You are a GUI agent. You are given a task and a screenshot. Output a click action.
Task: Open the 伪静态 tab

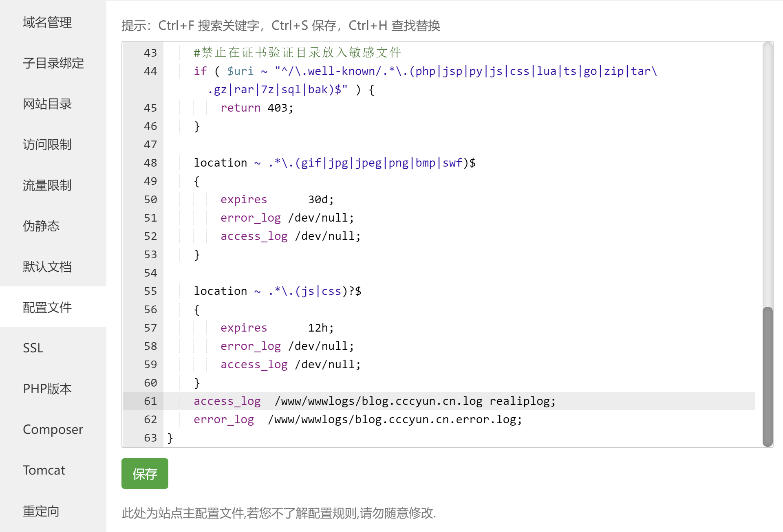pos(41,226)
